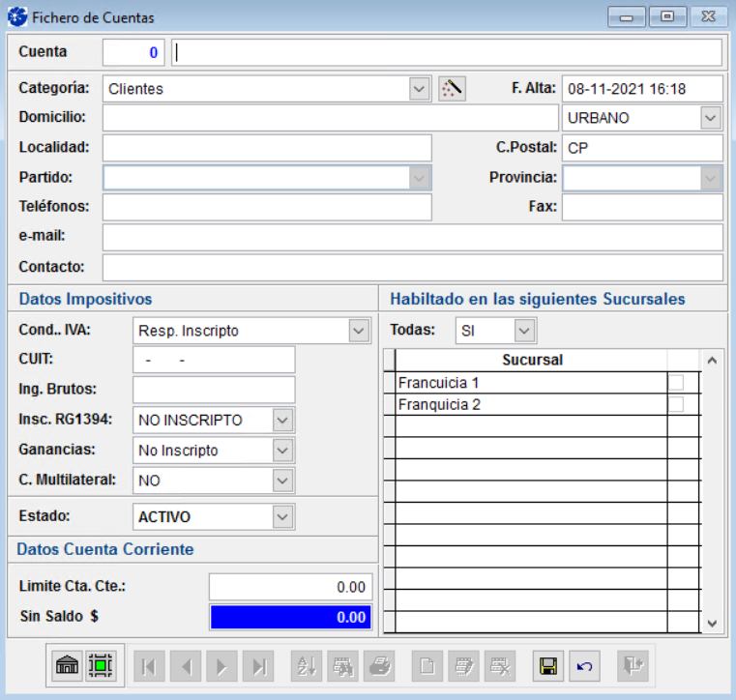Click the exit door icon in toolbar
The width and height of the screenshot is (736, 700).
coord(634,665)
